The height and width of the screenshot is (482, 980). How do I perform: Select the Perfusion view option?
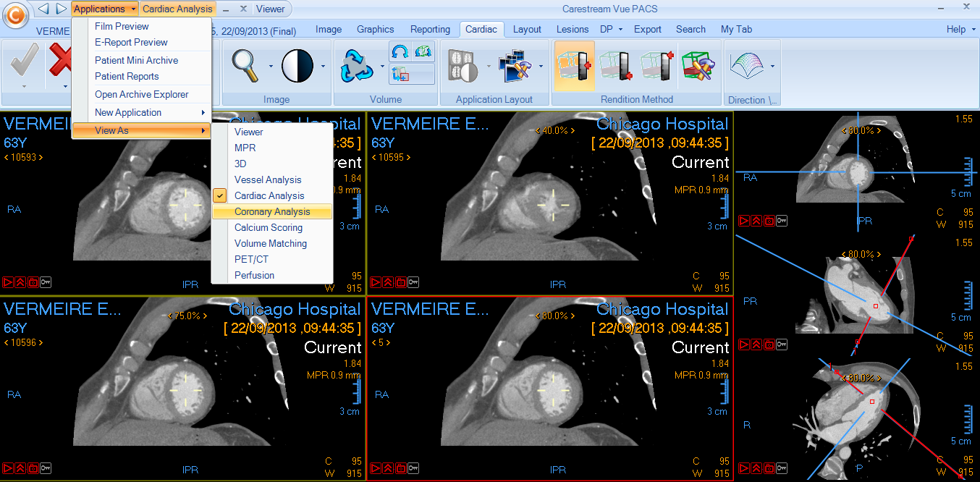[272, 275]
